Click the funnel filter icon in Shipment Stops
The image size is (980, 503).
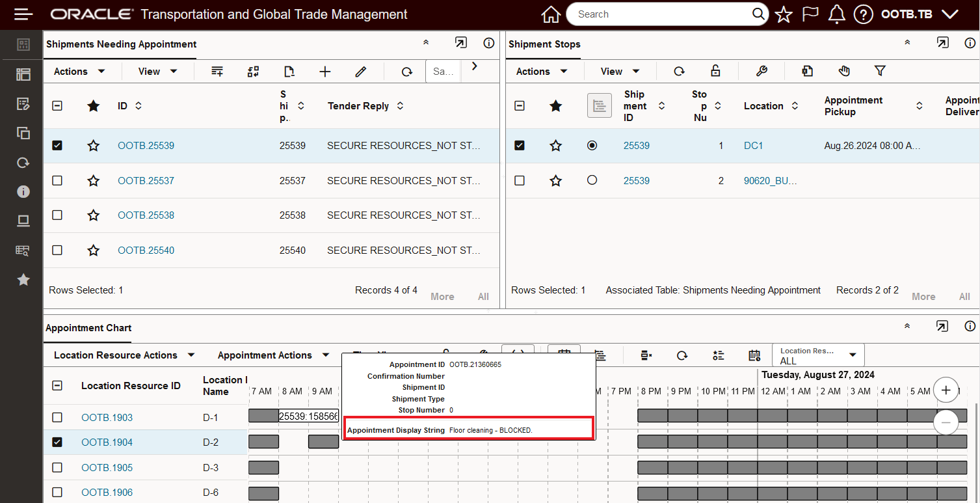(880, 71)
